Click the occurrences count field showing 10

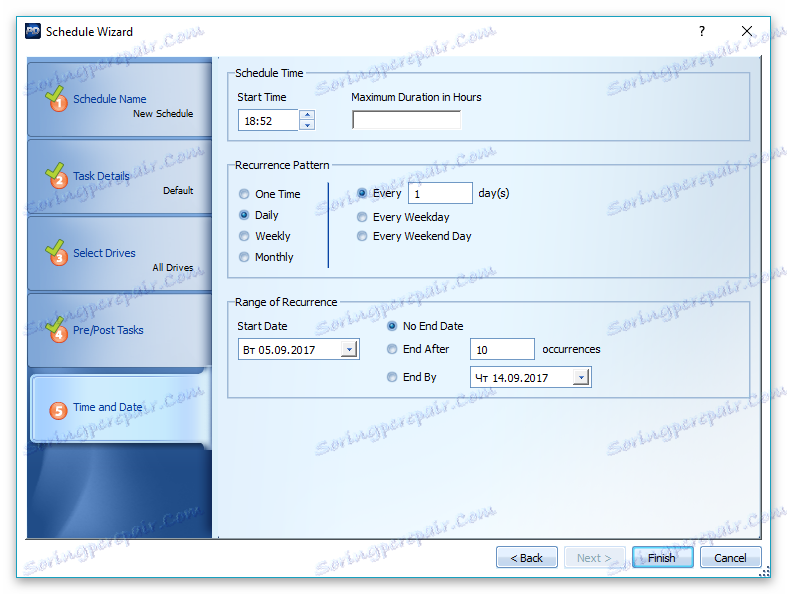click(x=502, y=349)
